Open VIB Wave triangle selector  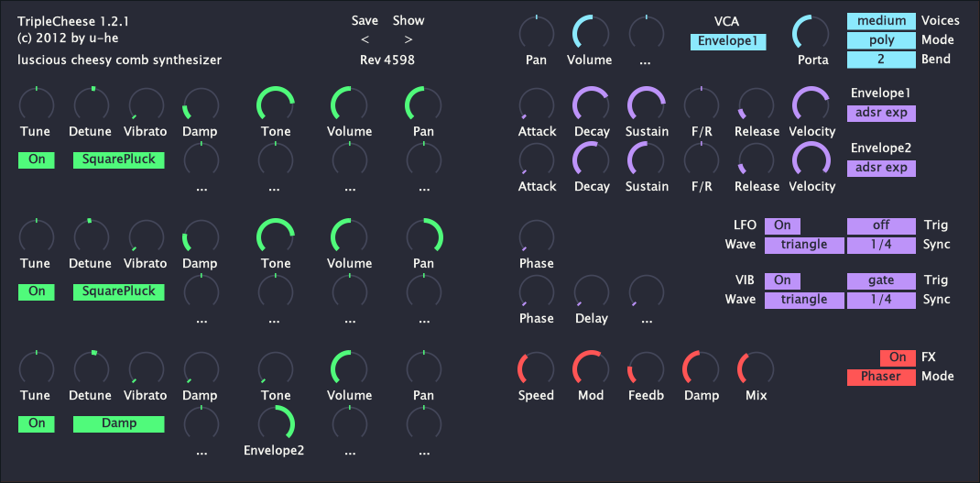[x=804, y=300]
